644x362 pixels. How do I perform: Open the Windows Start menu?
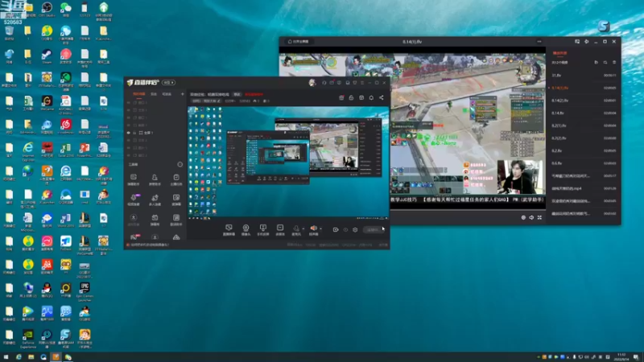6,357
